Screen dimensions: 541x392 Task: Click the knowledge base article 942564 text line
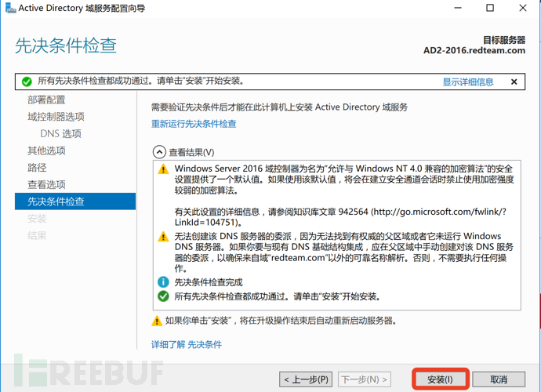pos(340,212)
